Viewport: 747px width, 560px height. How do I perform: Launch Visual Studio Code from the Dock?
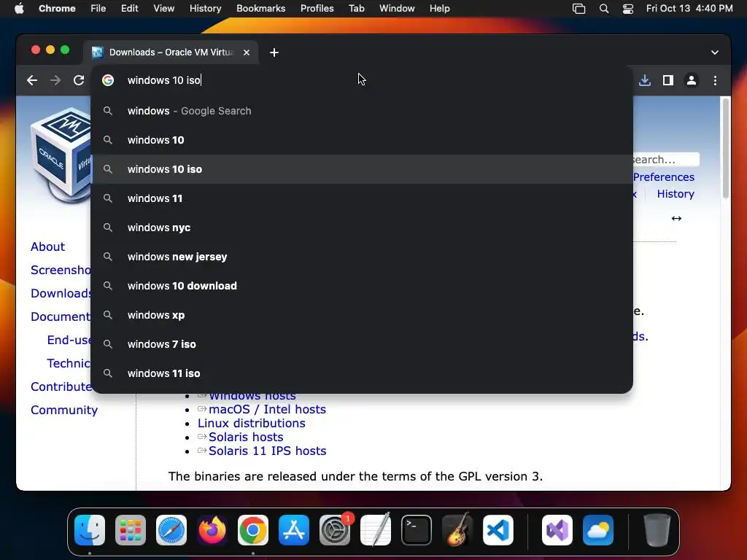[498, 530]
